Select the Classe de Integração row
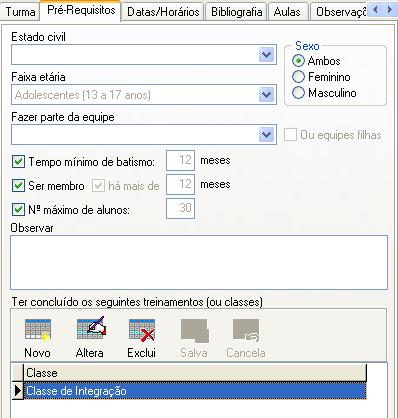This screenshot has width=398, height=418. coord(195,391)
